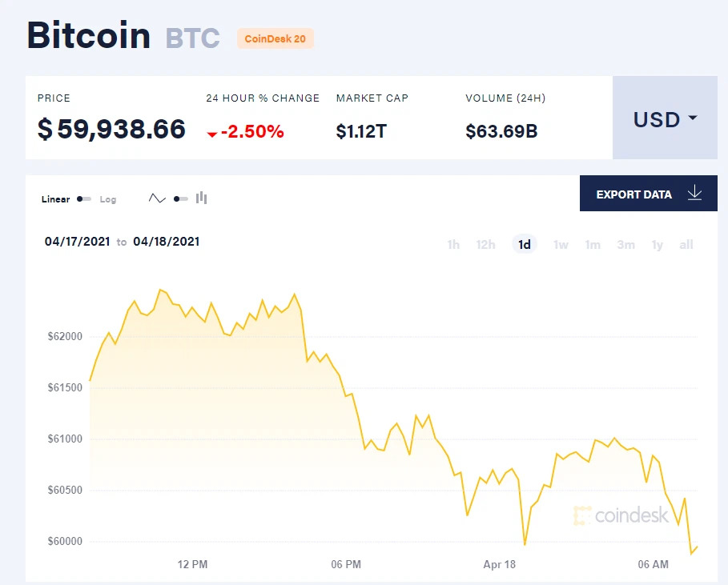Viewport: 728px width, 585px height.
Task: Click the candlestick chart type icon
Action: coord(202,198)
